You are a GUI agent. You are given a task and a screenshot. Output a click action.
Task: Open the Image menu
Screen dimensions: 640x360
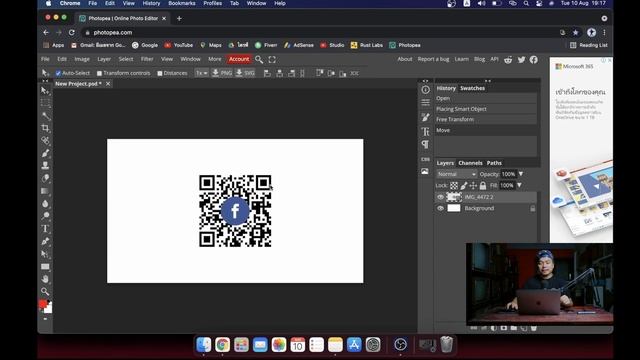click(x=82, y=59)
